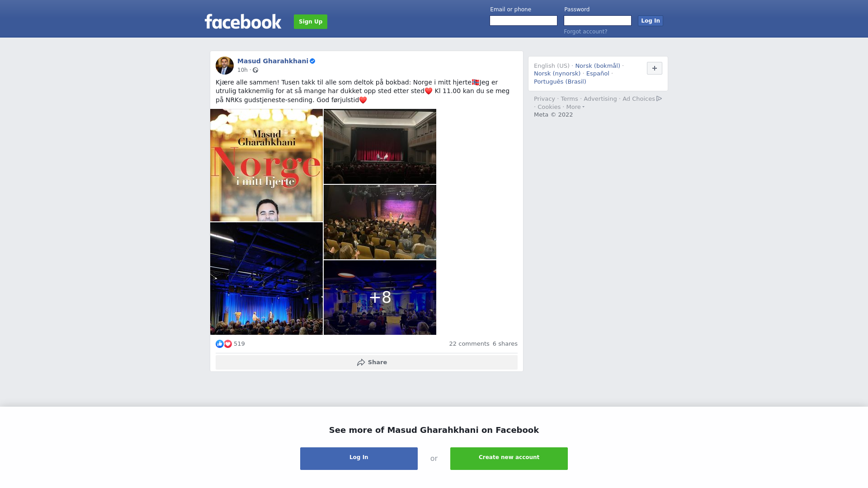Click the Like reaction icon
Screen dimensions: 868x488
[220, 344]
